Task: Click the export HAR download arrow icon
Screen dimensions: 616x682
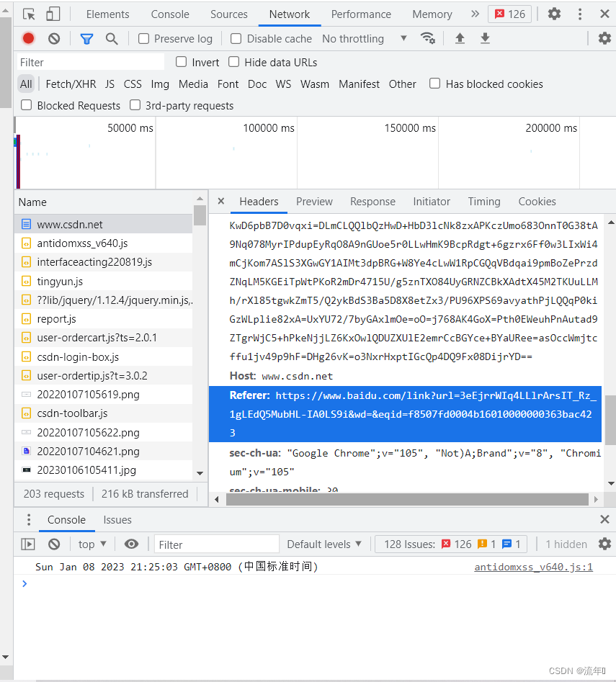Action: (485, 39)
